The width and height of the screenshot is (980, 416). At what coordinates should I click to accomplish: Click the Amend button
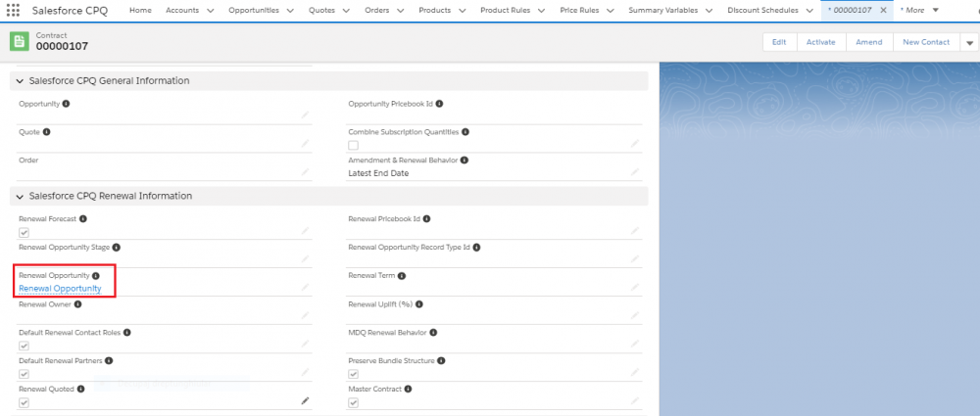click(868, 42)
